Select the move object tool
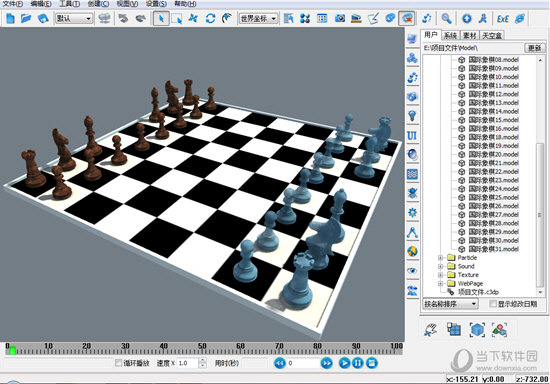This screenshot has height=384, width=550. tap(193, 18)
